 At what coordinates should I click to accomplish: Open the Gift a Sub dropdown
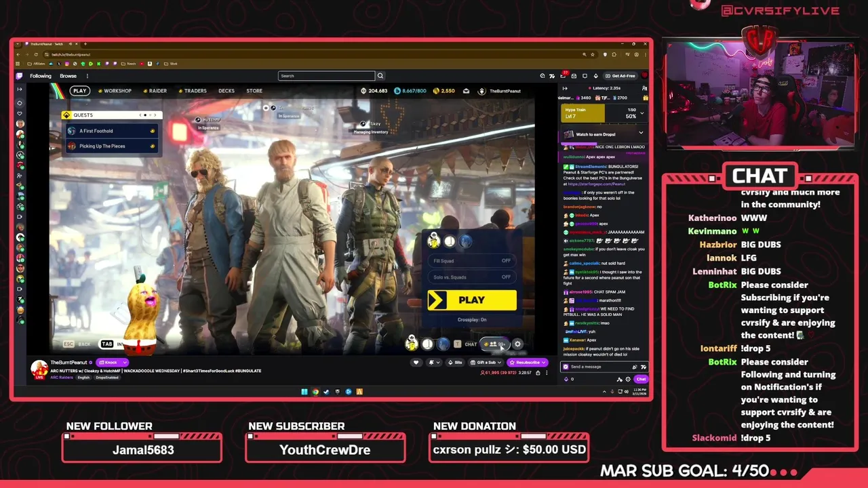[x=486, y=363]
